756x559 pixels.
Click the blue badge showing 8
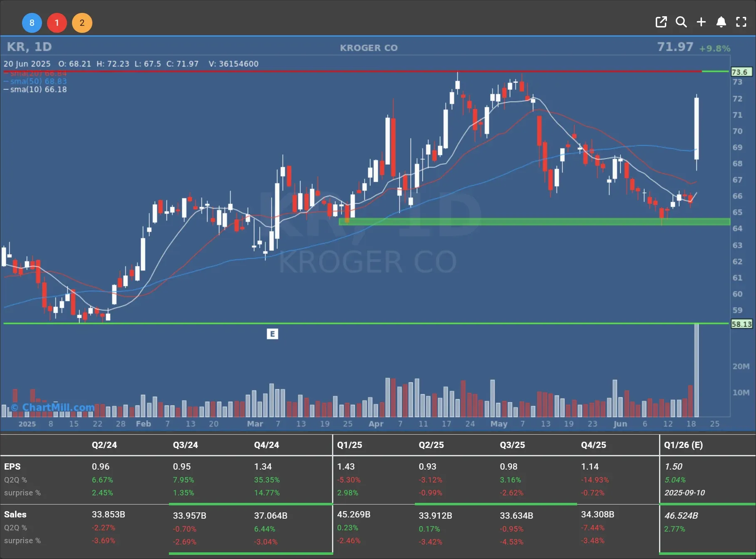pos(32,23)
